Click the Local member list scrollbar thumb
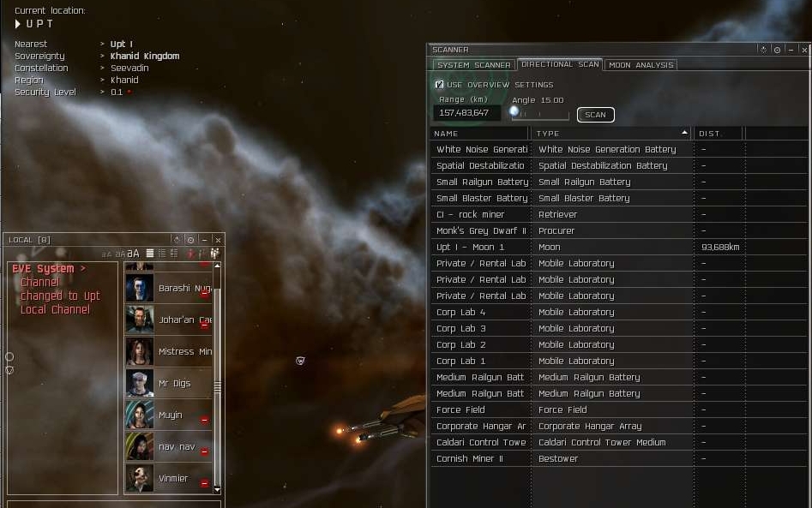This screenshot has height=508, width=812. tap(218, 388)
